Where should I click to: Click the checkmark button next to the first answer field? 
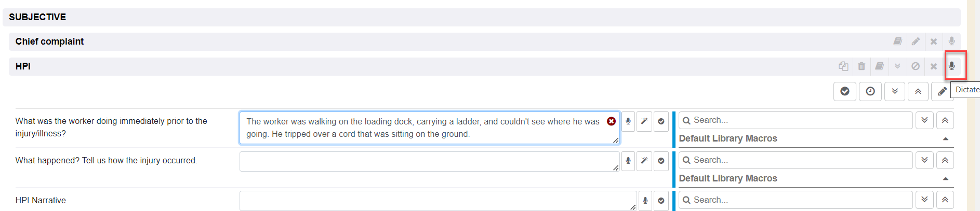(661, 121)
